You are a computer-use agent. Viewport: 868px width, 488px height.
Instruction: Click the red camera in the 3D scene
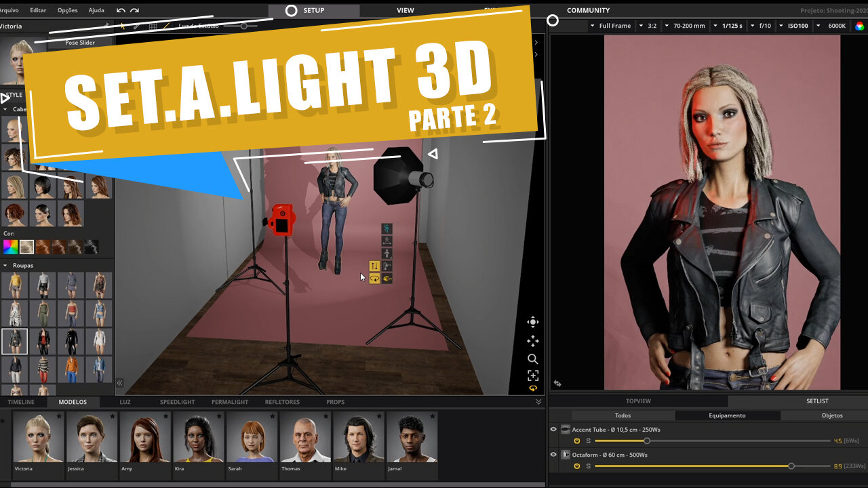[x=281, y=220]
